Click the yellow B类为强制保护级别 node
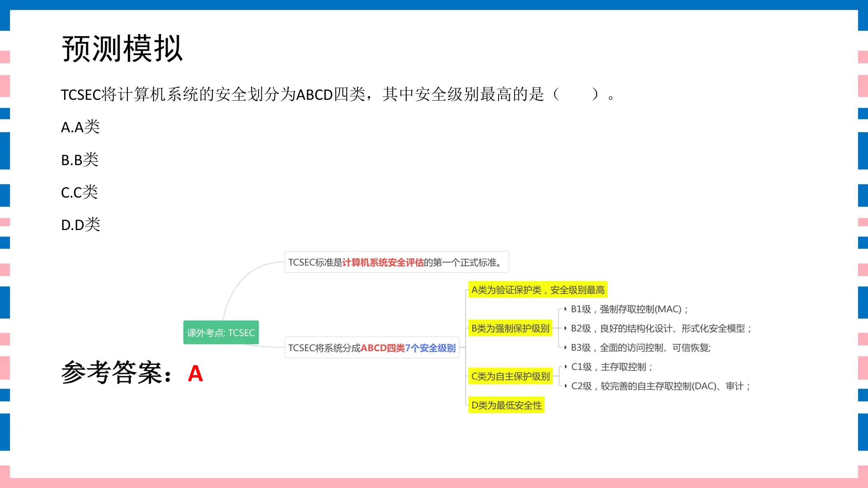This screenshot has height=488, width=868. point(510,328)
